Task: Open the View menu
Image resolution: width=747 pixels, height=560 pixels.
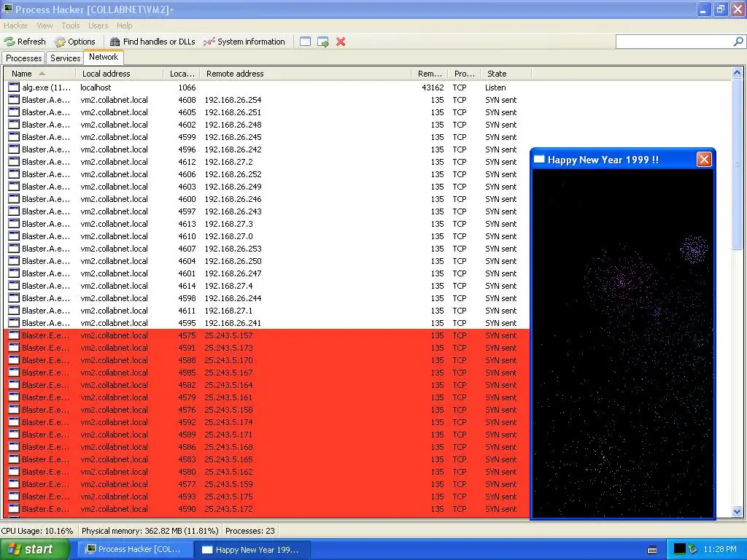Action: (x=44, y=26)
